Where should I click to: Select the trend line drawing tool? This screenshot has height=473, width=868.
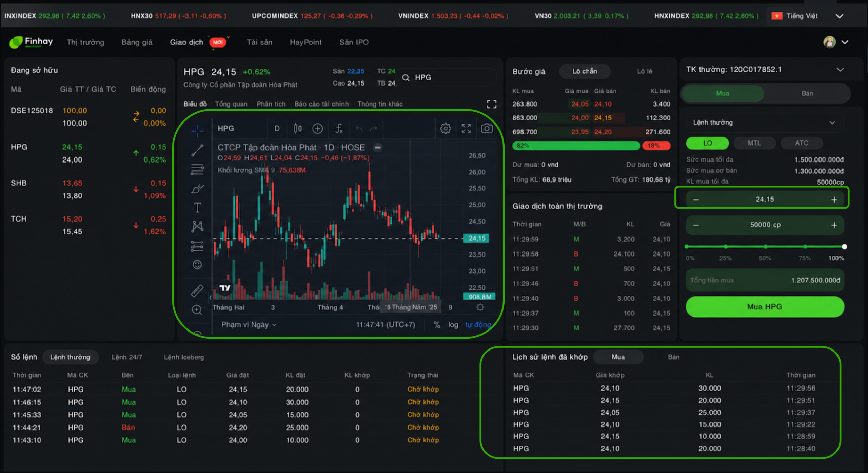pyautogui.click(x=197, y=150)
